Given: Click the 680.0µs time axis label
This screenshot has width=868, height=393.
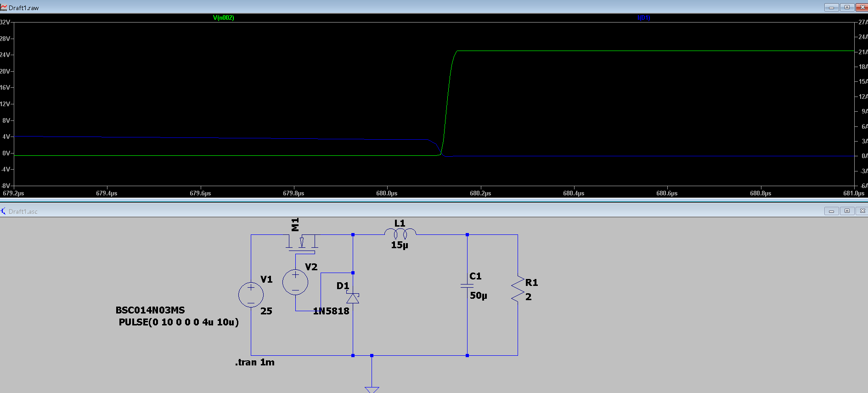Looking at the screenshot, I should click(387, 194).
